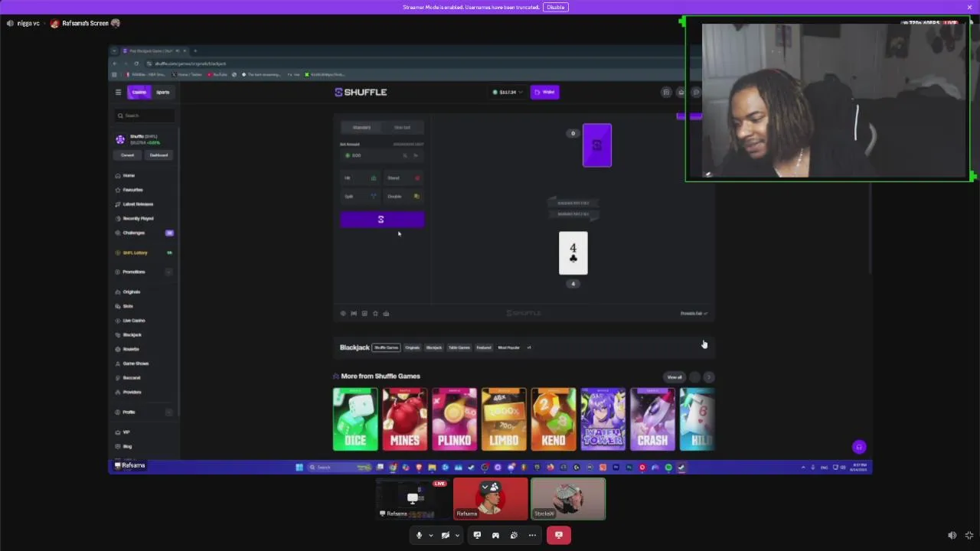Disconnect from the call with red button

[x=558, y=535]
